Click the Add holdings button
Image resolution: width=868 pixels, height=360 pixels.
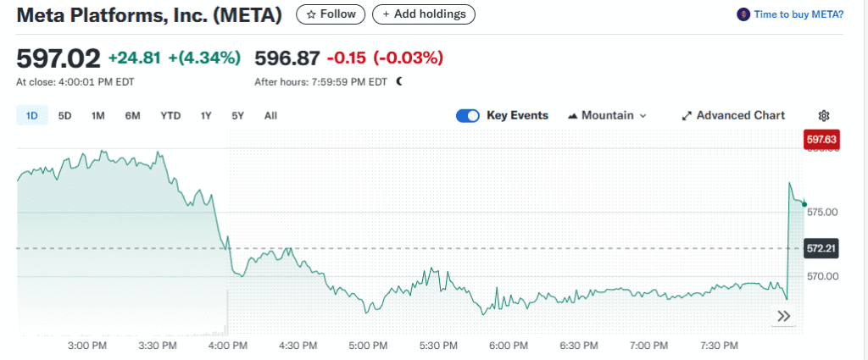click(424, 14)
